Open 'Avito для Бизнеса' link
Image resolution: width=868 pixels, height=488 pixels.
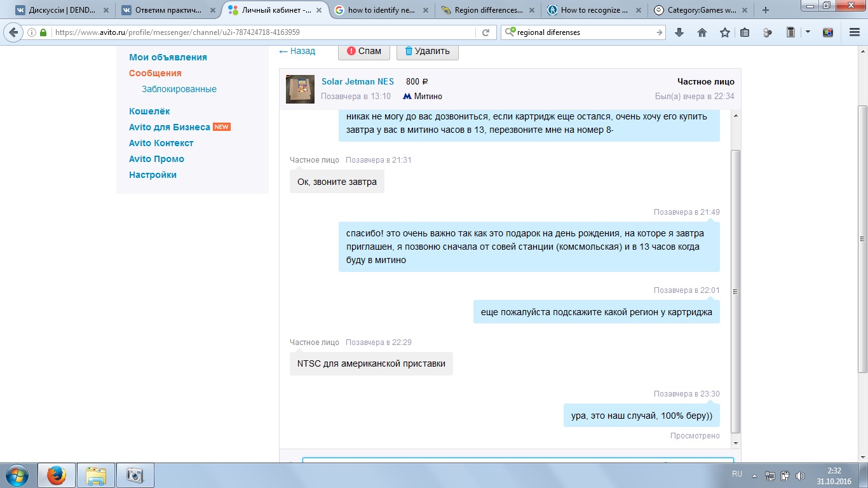(x=169, y=127)
